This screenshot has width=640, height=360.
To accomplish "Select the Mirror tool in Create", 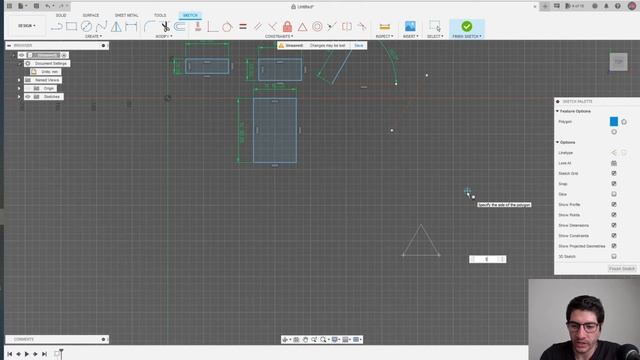I will point(116,27).
